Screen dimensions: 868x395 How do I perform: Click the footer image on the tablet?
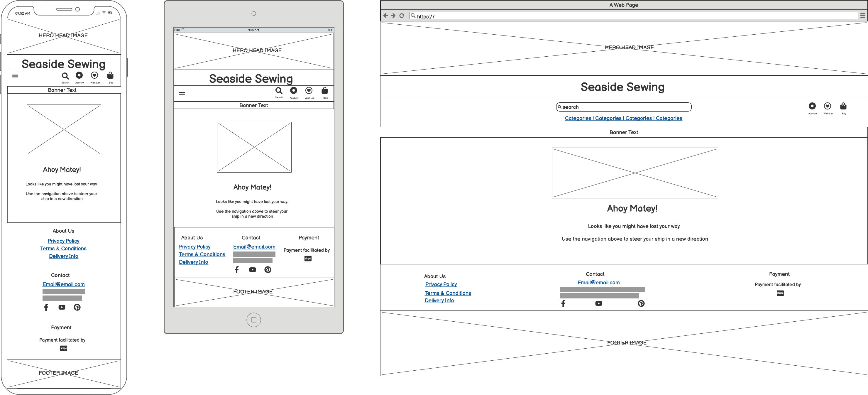[x=254, y=293]
